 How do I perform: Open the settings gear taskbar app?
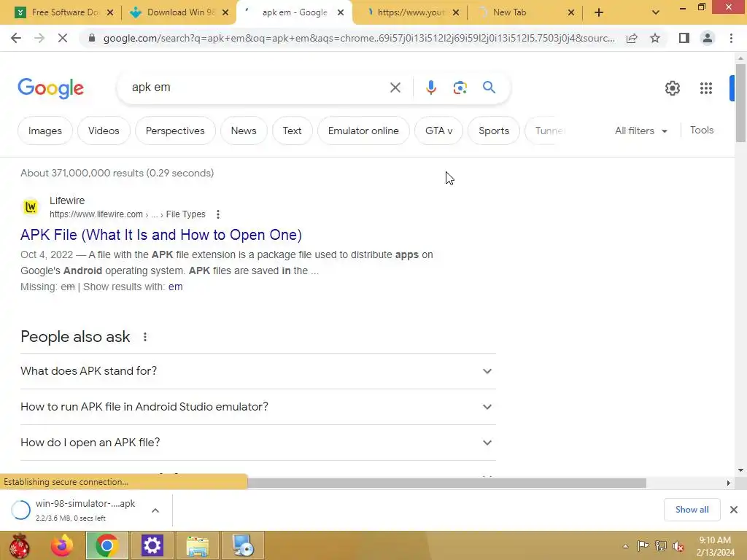click(x=152, y=545)
